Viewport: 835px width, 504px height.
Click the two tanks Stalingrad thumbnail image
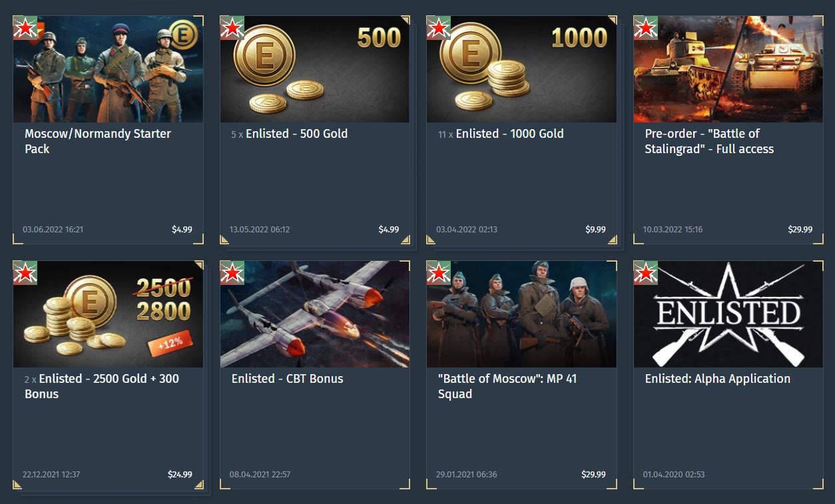[x=728, y=69]
